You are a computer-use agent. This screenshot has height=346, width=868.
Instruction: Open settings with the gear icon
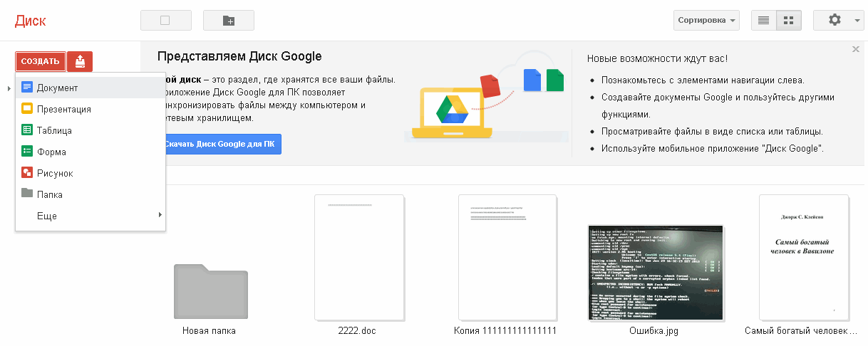(x=835, y=21)
